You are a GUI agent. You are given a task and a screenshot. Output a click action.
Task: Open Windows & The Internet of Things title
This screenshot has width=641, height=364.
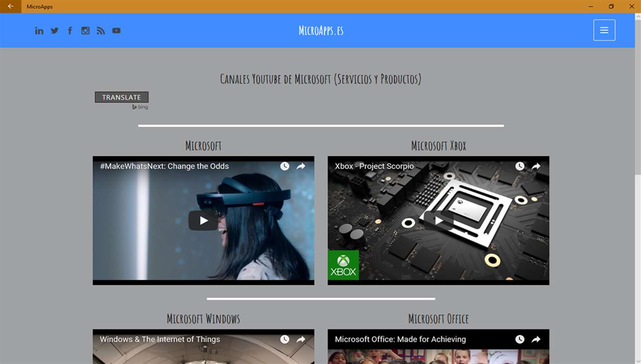(160, 339)
